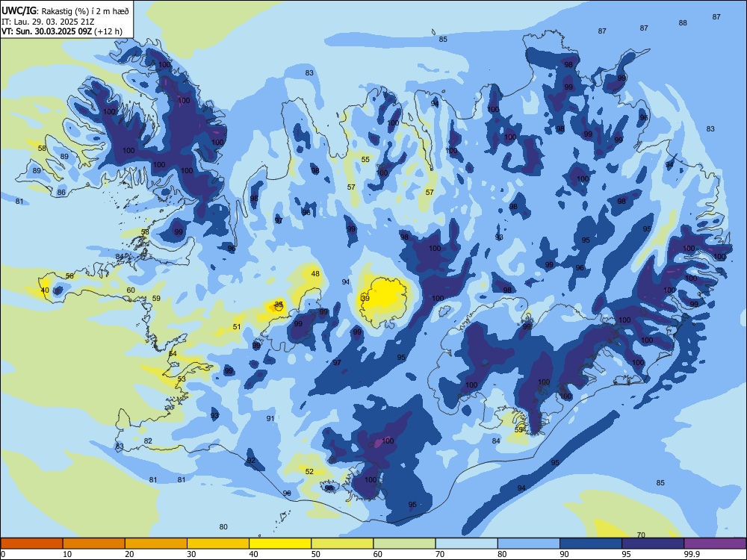
Task: Click the legend scale label '10'
Action: coord(67,554)
